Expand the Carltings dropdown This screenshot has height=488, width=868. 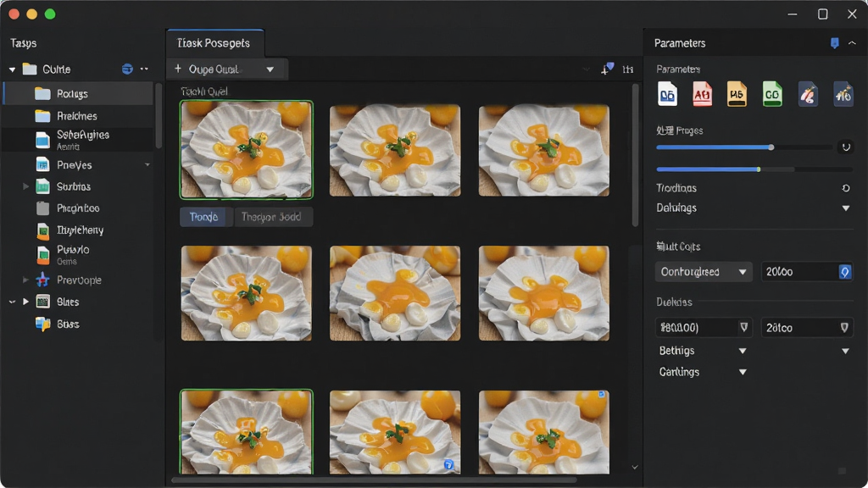[x=743, y=372]
